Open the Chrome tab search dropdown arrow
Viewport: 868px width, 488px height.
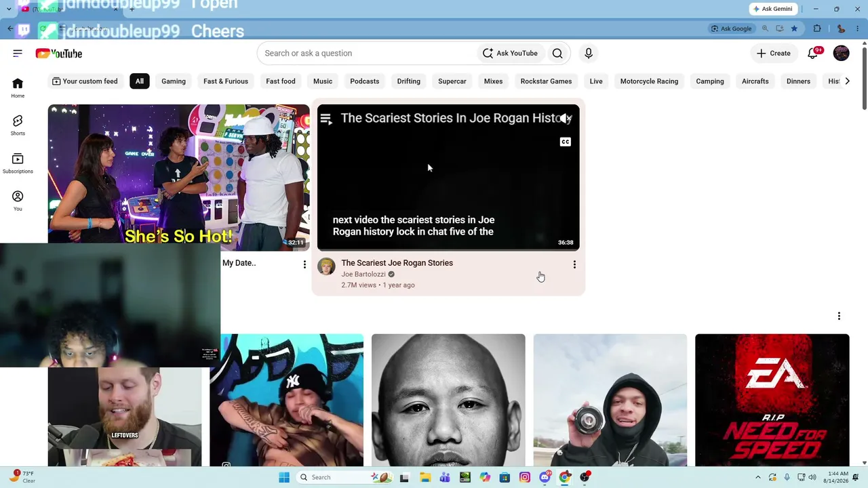pos(9,9)
